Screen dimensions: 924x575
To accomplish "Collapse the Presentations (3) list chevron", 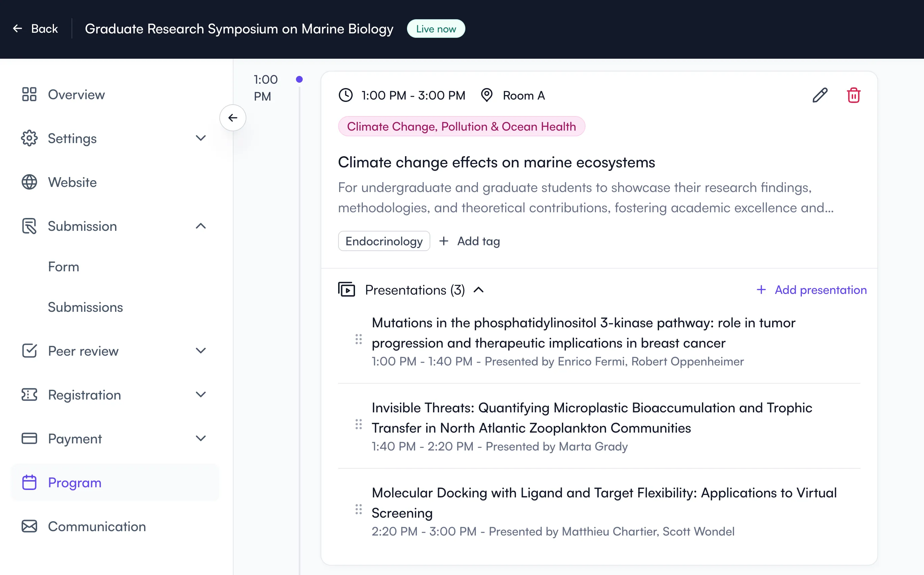I will coord(479,290).
